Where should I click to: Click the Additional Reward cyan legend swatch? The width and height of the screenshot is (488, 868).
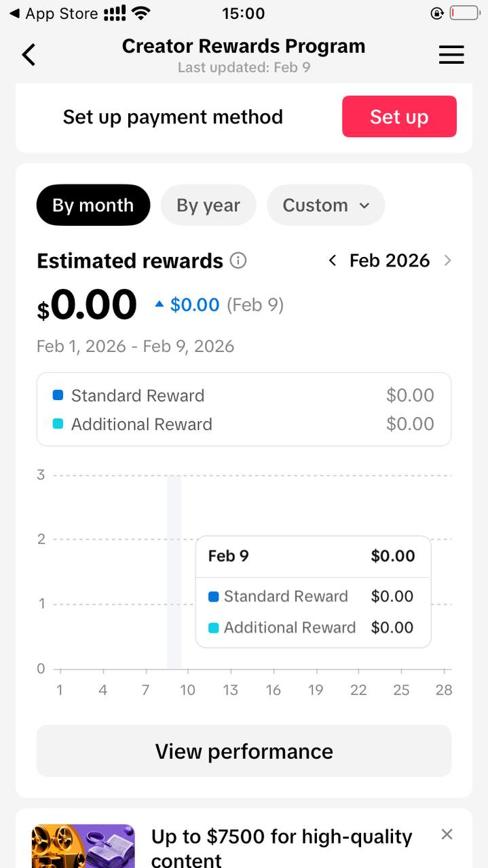58,424
